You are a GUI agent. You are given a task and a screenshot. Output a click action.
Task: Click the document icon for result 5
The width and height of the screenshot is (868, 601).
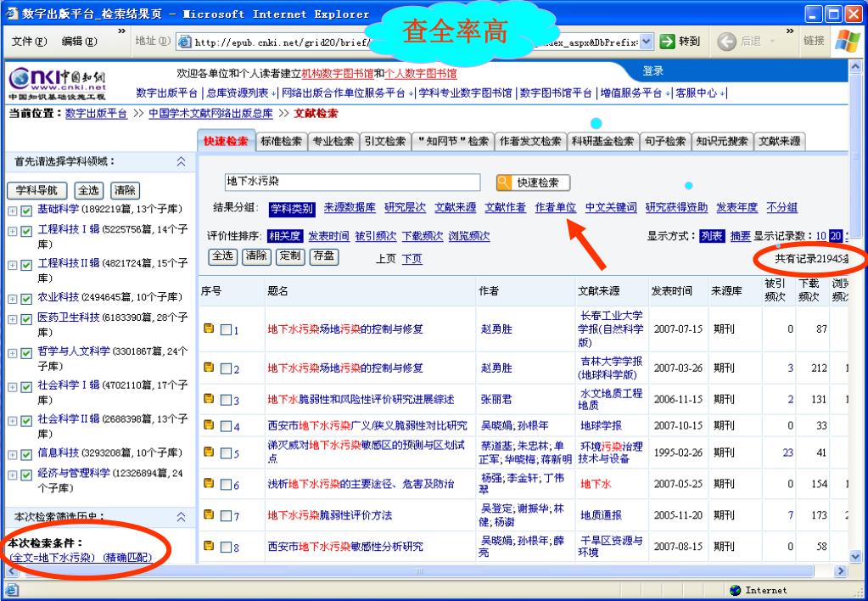point(209,452)
